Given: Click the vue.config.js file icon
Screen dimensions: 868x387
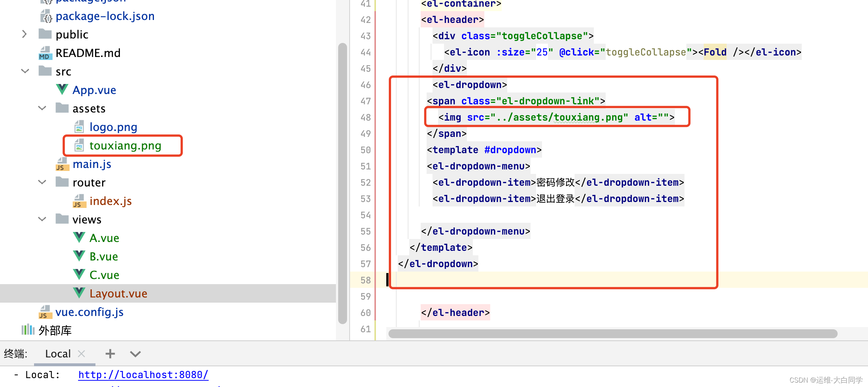Looking at the screenshot, I should (x=45, y=312).
